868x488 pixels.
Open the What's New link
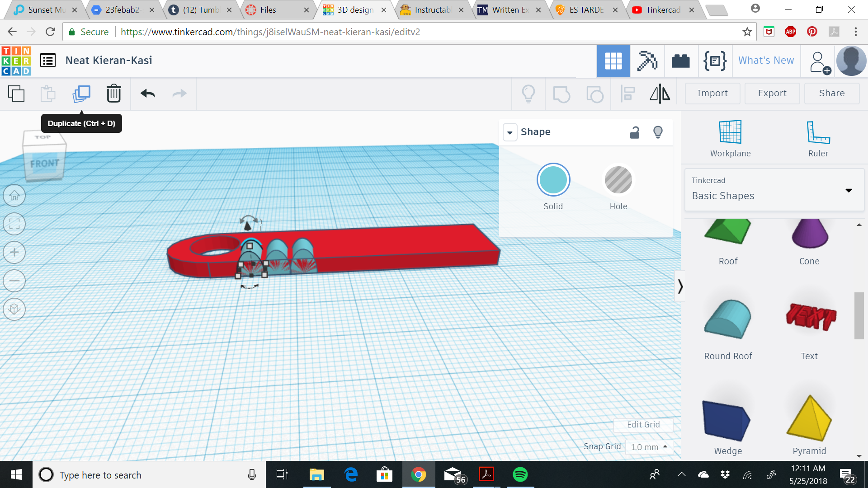point(766,61)
